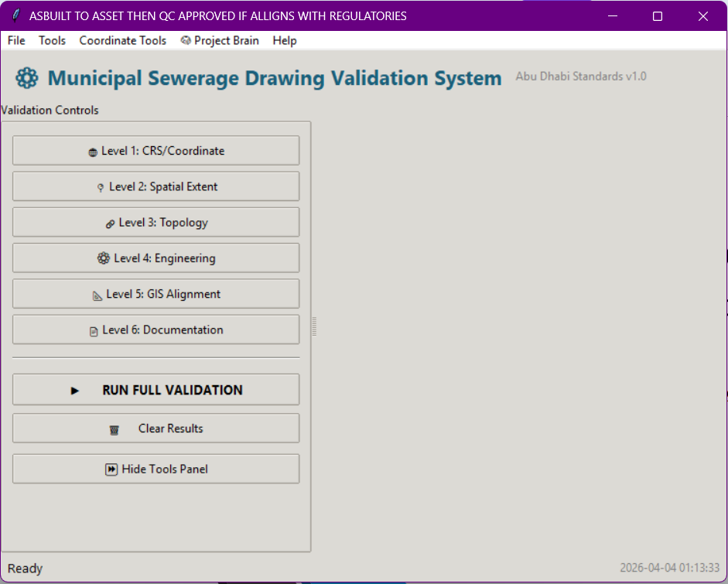
Task: Click the Abu Dhabi Standards v1.0 label
Action: (x=581, y=76)
